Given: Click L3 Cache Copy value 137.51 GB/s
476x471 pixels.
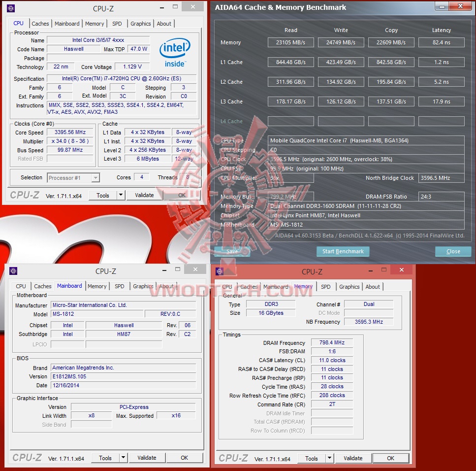Looking at the screenshot, I should coord(391,101).
